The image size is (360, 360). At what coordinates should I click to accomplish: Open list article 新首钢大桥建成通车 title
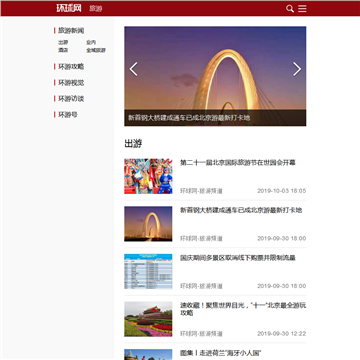click(x=241, y=210)
